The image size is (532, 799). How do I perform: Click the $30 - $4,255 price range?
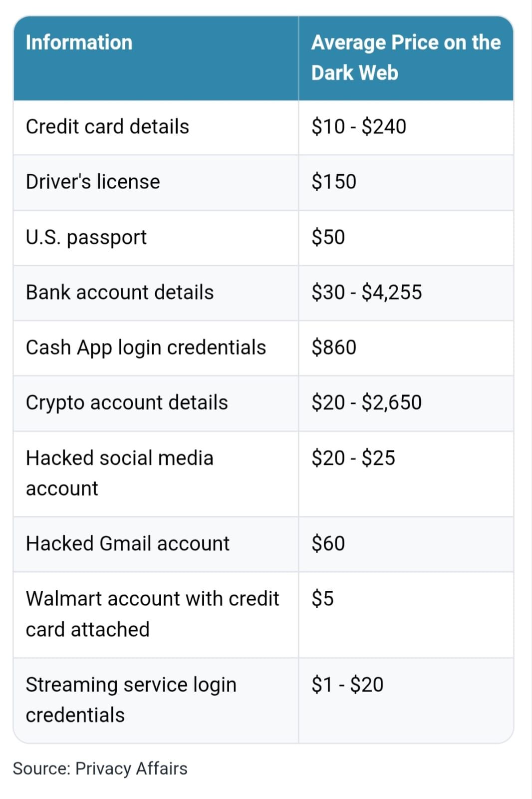[366, 293]
